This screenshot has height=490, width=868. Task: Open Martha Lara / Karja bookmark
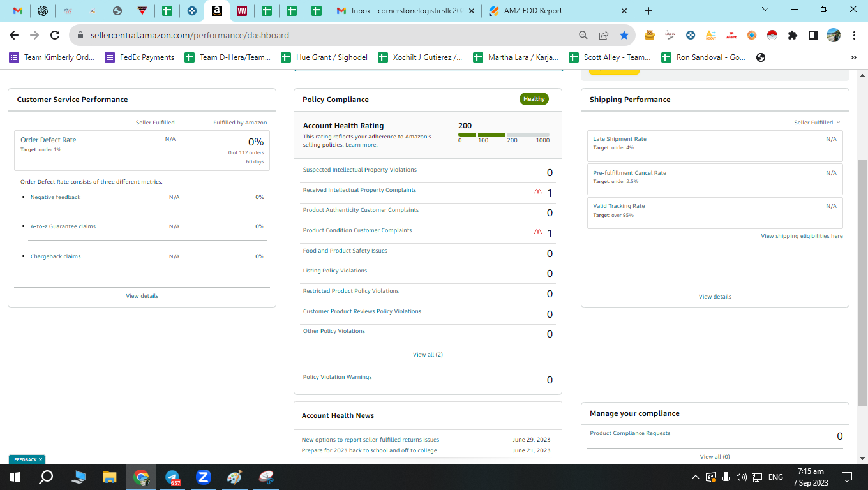(x=516, y=57)
